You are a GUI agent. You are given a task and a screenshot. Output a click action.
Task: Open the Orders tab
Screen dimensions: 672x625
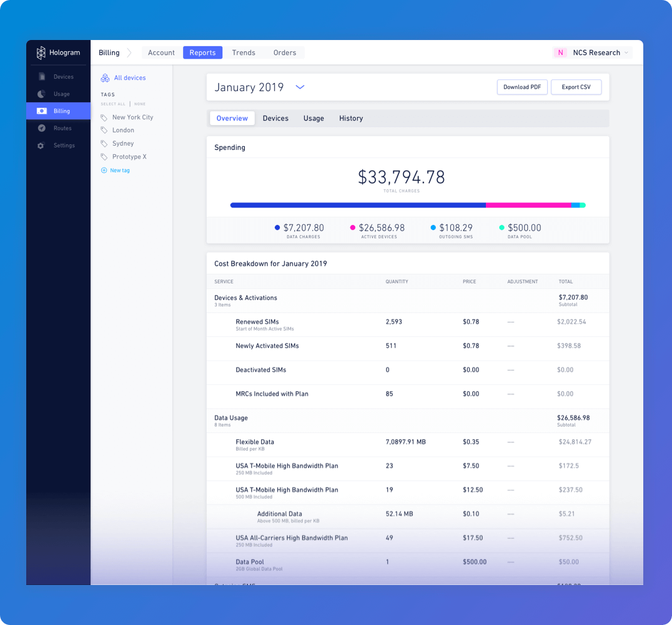pos(285,52)
